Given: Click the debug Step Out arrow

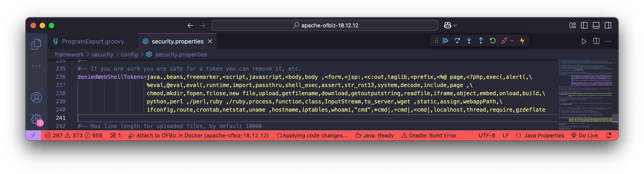Looking at the screenshot, I should tap(481, 41).
